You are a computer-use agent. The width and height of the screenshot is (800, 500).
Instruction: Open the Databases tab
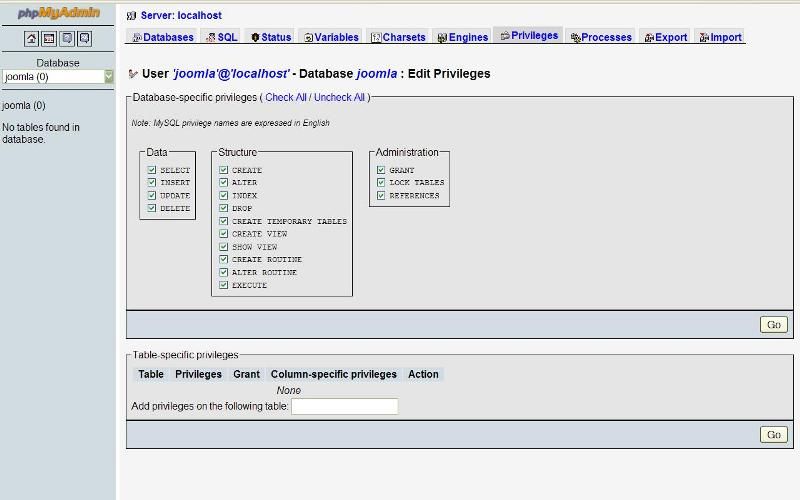tap(162, 37)
